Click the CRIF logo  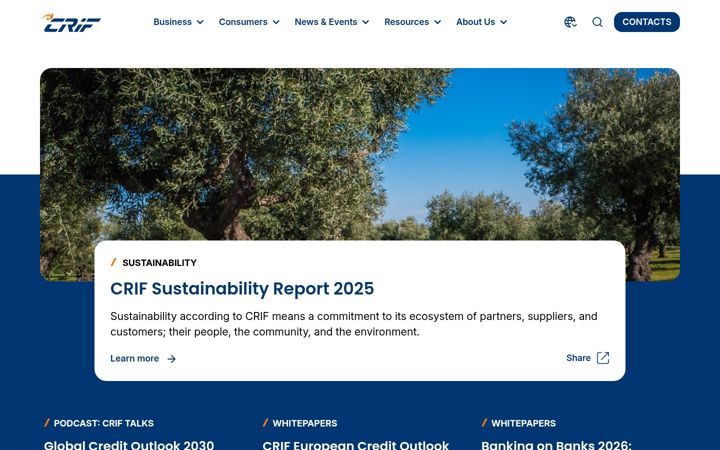click(x=71, y=22)
